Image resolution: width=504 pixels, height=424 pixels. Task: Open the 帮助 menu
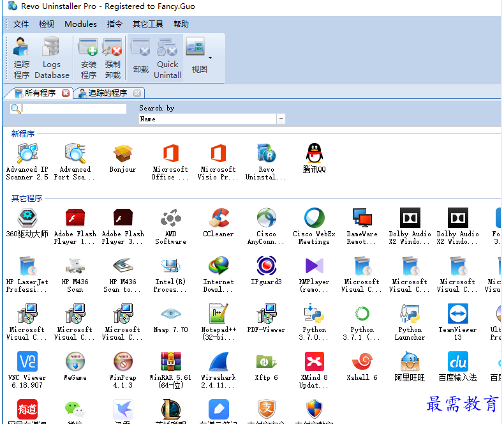(x=181, y=24)
